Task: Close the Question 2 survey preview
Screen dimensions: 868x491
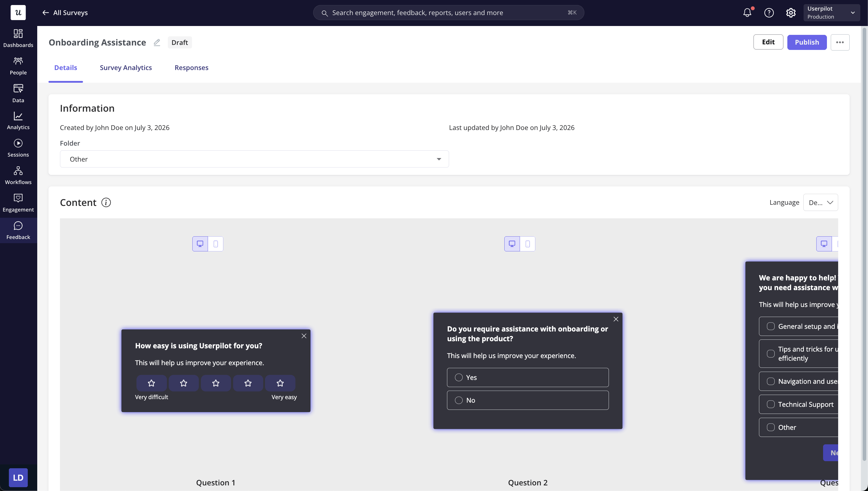Action: click(616, 319)
